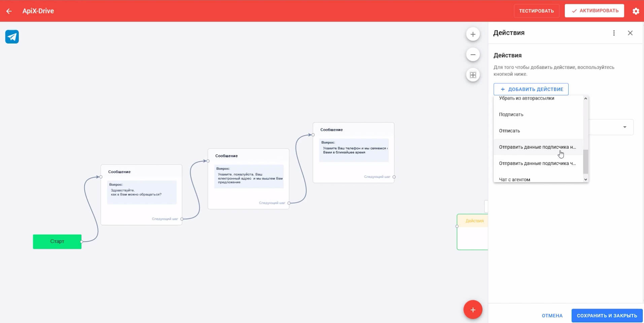Add a new block with red plus

[473, 310]
